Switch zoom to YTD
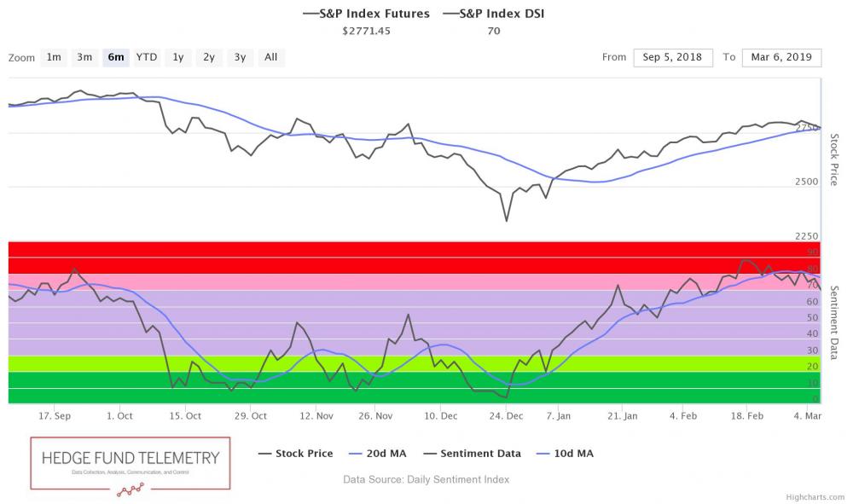853x504 pixels. (x=147, y=57)
